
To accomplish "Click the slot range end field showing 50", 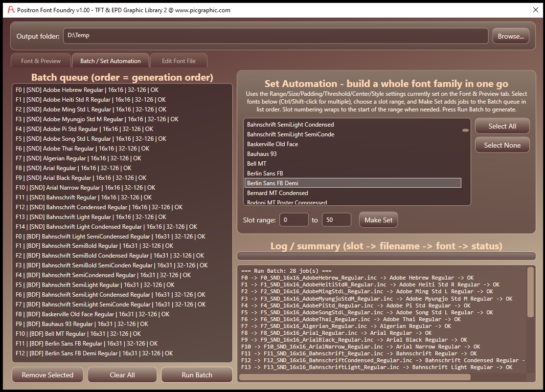I will point(337,220).
